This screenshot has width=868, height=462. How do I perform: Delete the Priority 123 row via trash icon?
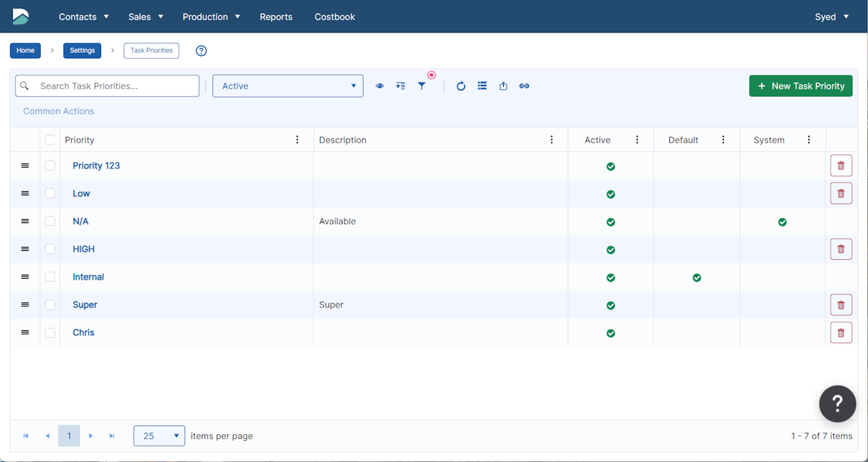coord(841,166)
